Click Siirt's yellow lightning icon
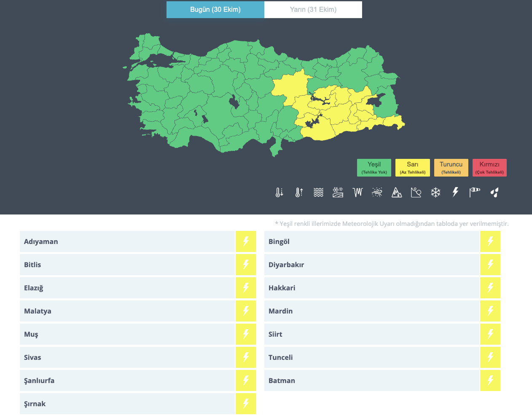The image size is (532, 418). coord(490,334)
